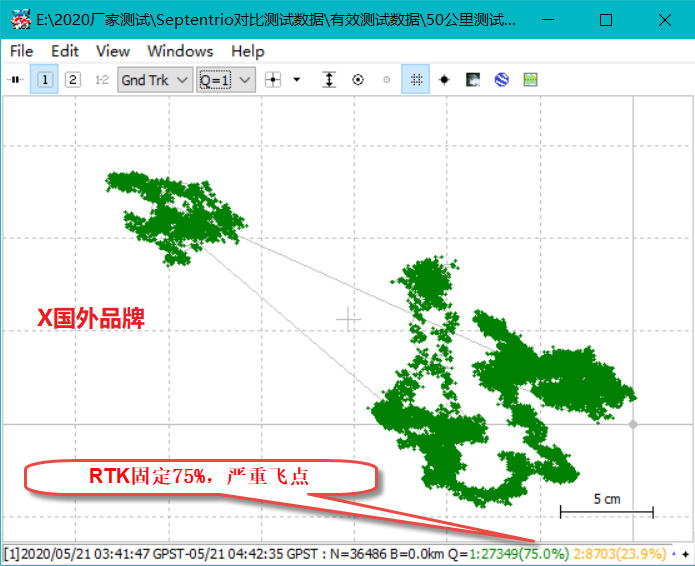
Task: Open the View menu
Action: (x=113, y=51)
